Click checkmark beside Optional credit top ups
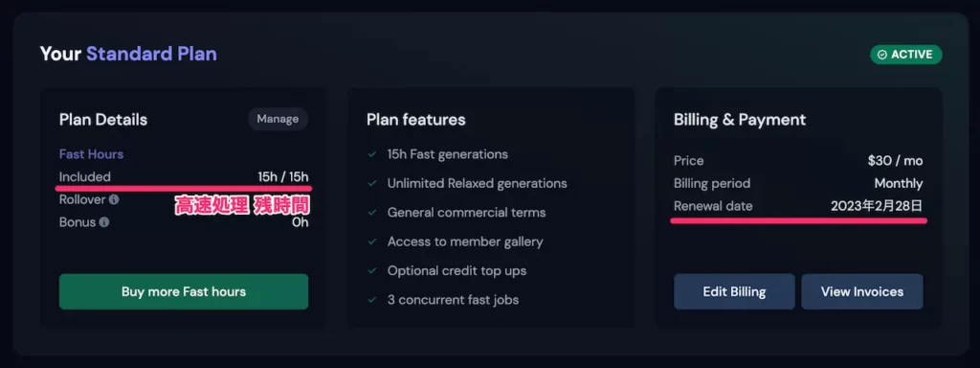This screenshot has width=980, height=368. (372, 271)
